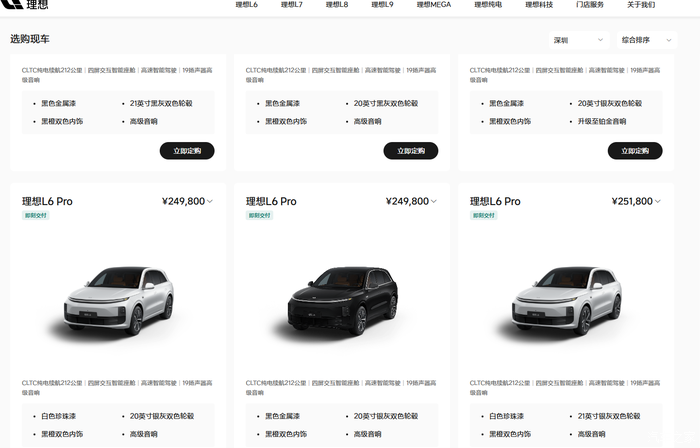Open the 理想科技 nav item
700x448 pixels.
(539, 4)
